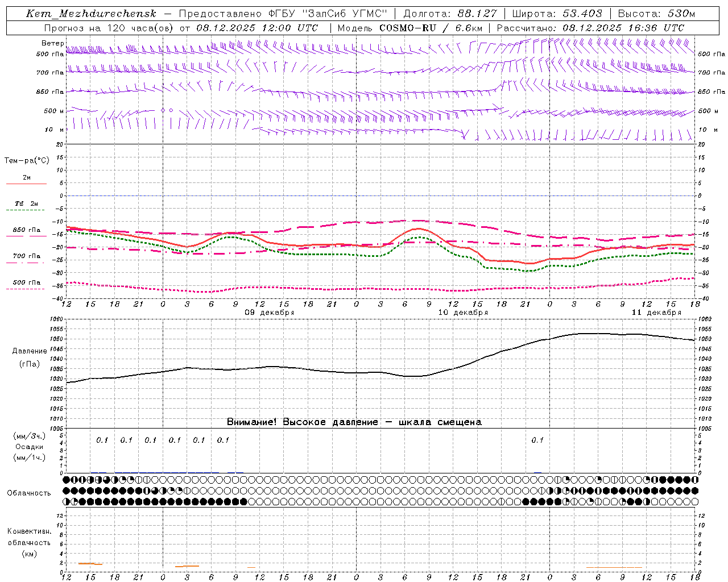Click the Внимание! Высокое давление warning text
The height and width of the screenshot is (582, 728).
tap(354, 422)
